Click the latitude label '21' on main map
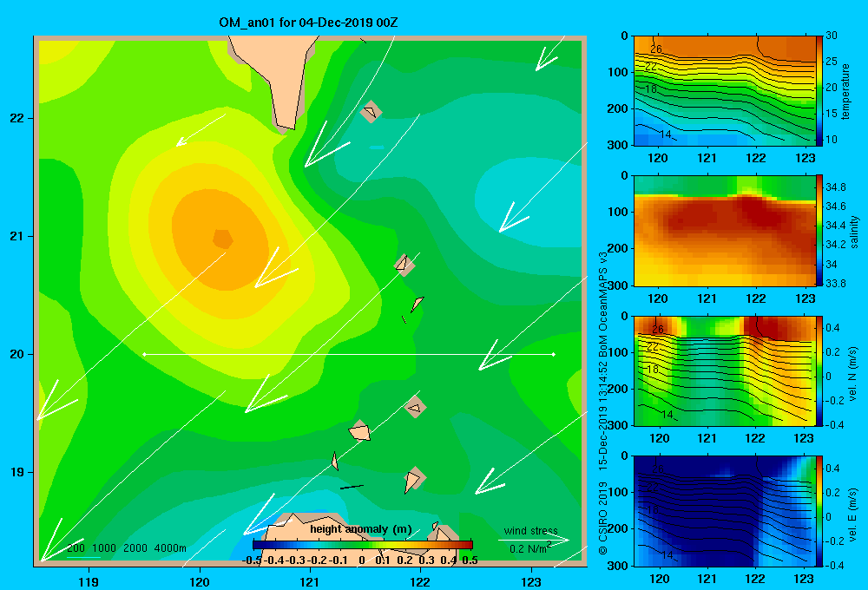 pyautogui.click(x=17, y=236)
